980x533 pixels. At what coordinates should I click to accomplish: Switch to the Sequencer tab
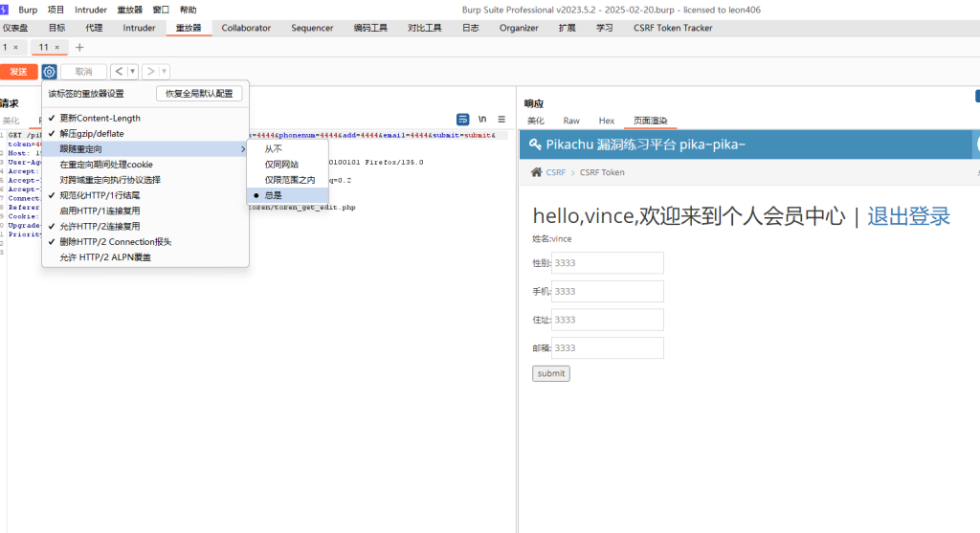tap(312, 28)
